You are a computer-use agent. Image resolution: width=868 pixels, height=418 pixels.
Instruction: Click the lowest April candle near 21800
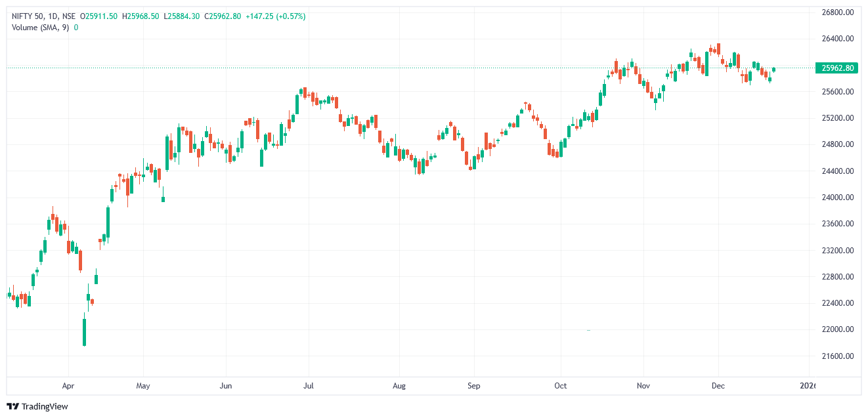(x=84, y=331)
